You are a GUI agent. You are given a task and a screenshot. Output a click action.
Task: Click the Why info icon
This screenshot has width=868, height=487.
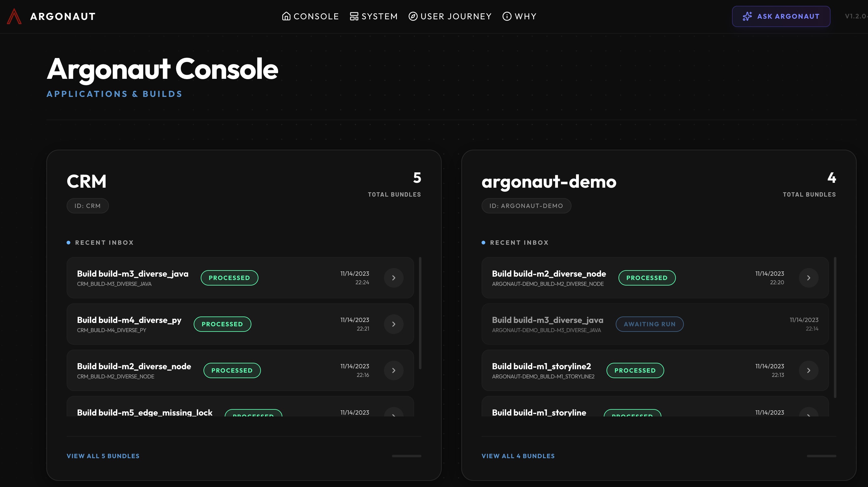507,16
